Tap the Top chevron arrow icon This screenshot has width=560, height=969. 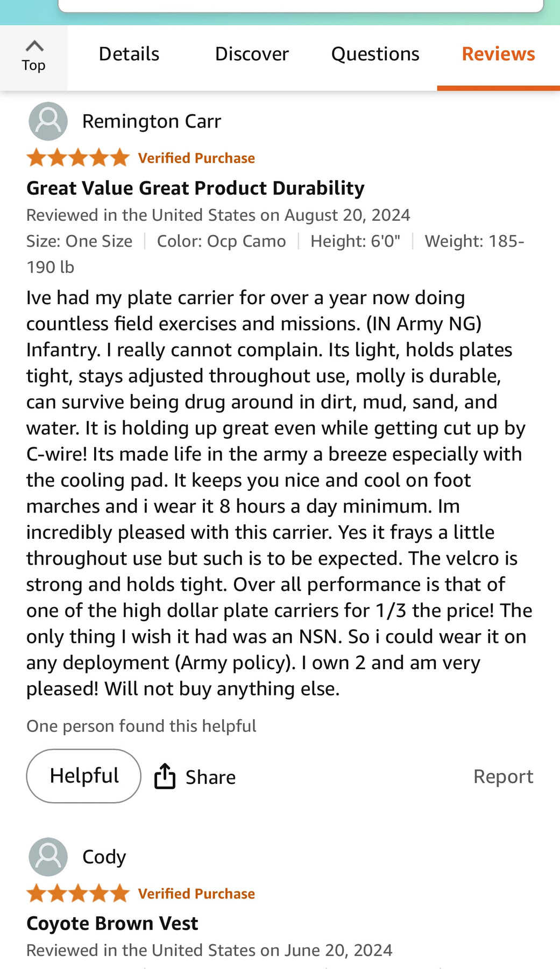[34, 46]
